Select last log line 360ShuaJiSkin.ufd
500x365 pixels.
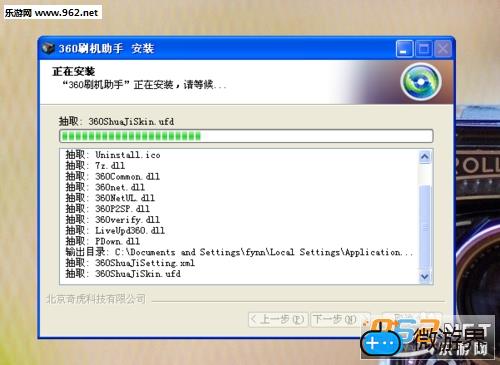[123, 274]
